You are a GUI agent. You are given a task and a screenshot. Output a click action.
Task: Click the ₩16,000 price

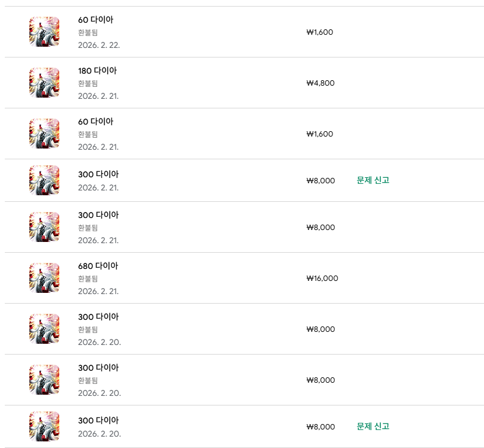(322, 279)
